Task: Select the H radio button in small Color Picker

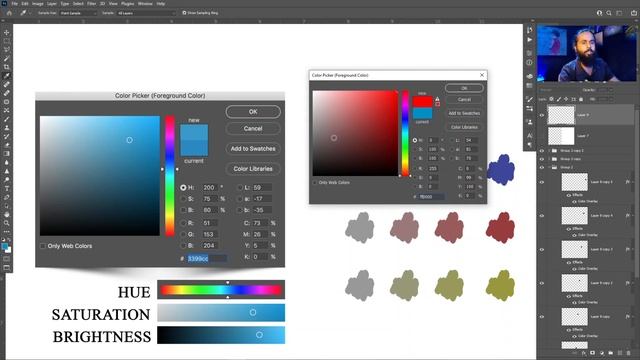Action: 415,140
